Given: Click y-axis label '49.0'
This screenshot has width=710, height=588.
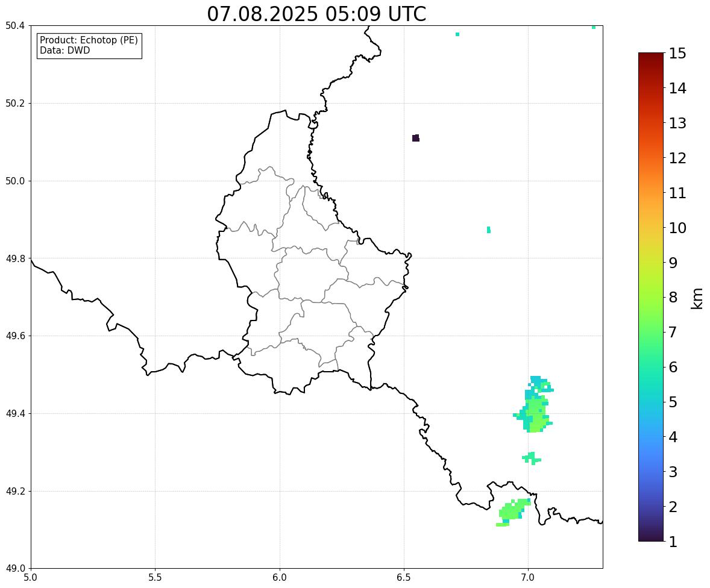Looking at the screenshot, I should (15, 569).
